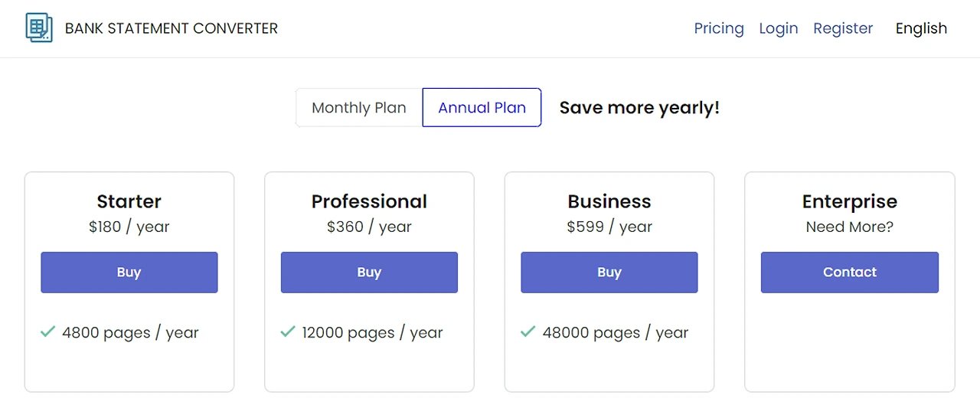Viewport: 980px width, 408px height.
Task: Click the Enterprise plan heading
Action: point(850,201)
